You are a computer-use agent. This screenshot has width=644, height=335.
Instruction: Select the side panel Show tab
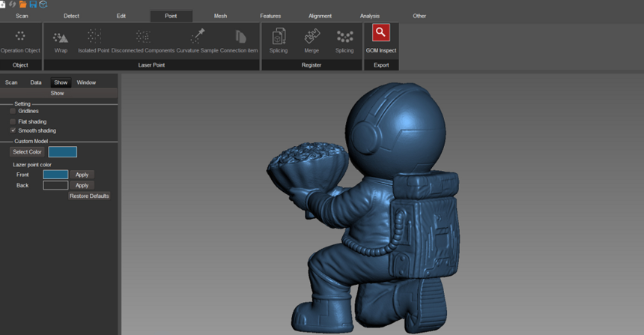coord(61,82)
